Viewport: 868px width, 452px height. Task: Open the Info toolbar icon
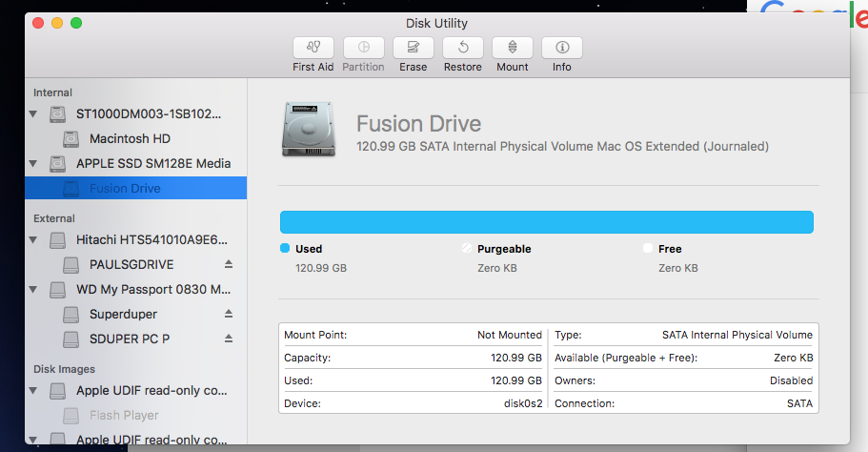click(562, 48)
